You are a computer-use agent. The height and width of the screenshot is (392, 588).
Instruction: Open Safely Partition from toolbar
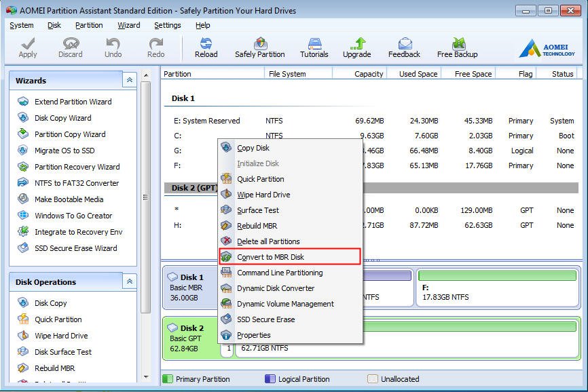259,47
